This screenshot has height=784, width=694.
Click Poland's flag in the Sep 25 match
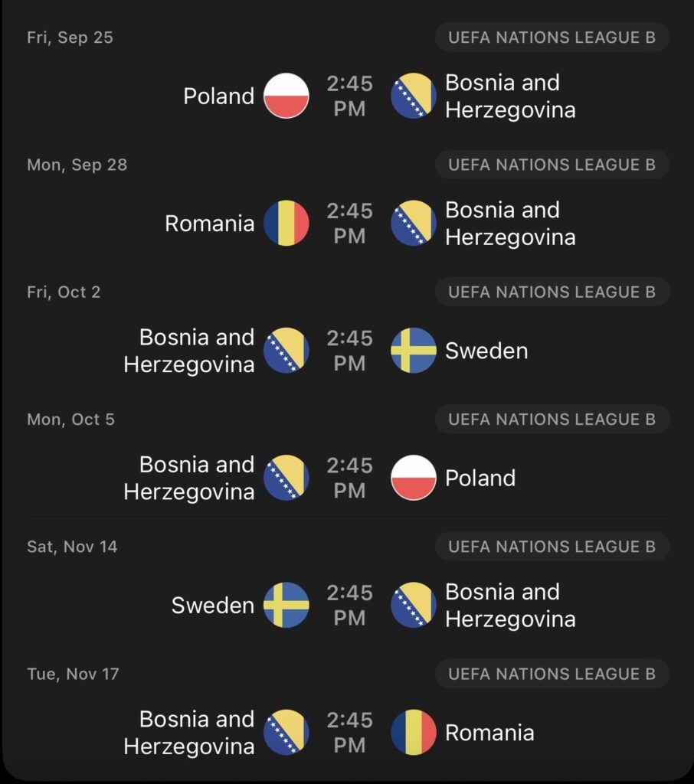[286, 96]
